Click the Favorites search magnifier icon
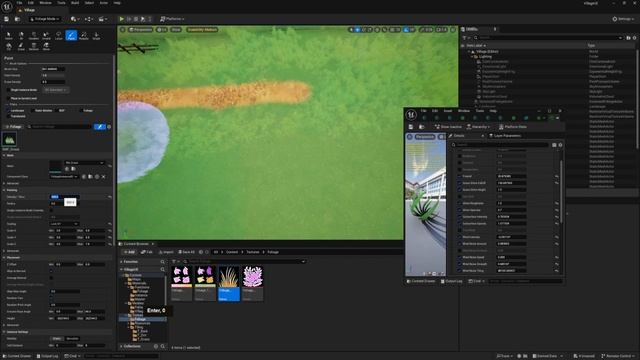This screenshot has height=360, width=640. coord(162,262)
